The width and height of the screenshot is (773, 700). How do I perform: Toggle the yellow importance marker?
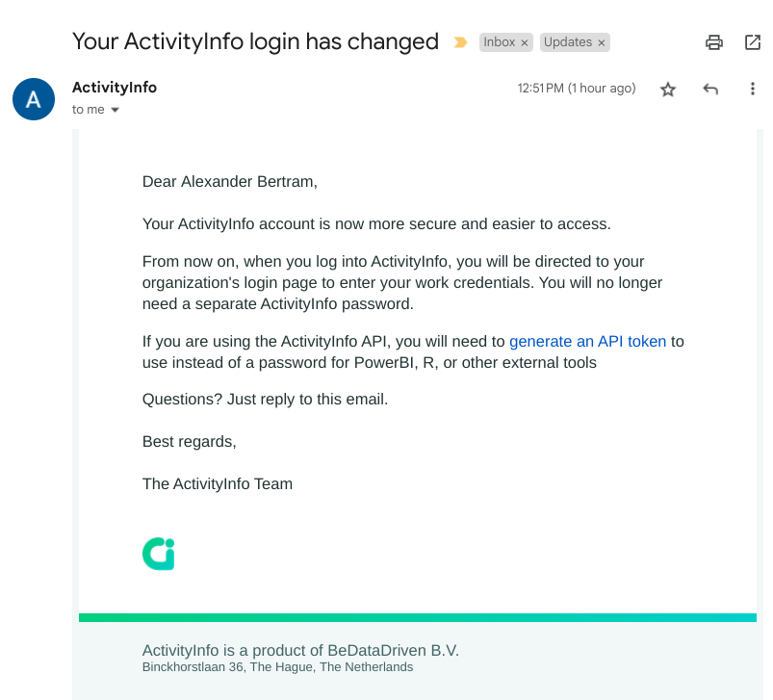[460, 42]
